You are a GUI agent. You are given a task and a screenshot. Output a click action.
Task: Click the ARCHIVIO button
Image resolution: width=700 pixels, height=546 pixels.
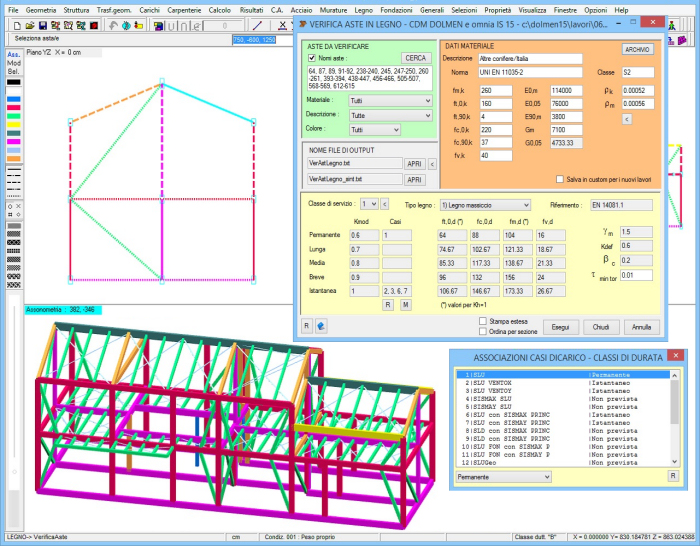[x=637, y=49]
